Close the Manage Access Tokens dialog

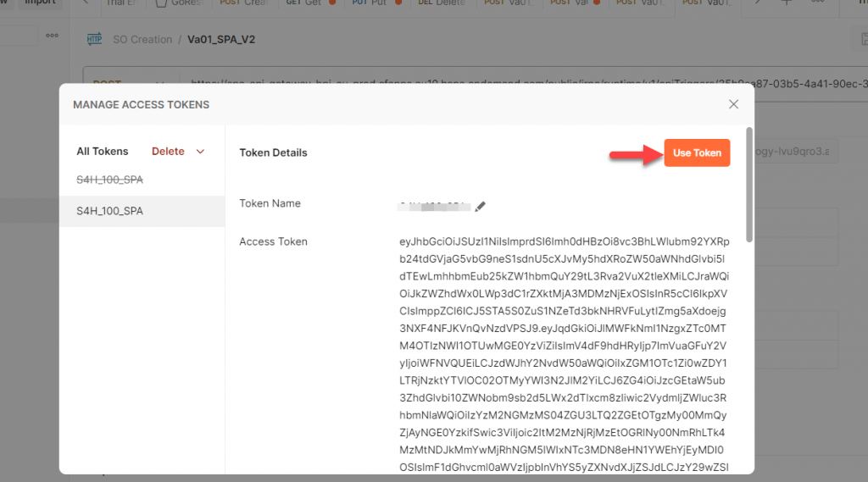point(733,104)
